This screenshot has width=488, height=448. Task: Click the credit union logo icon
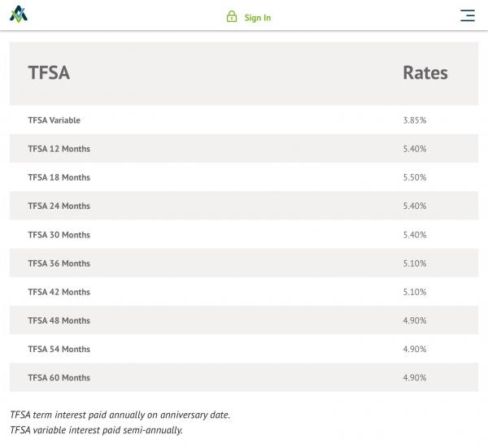tap(18, 14)
